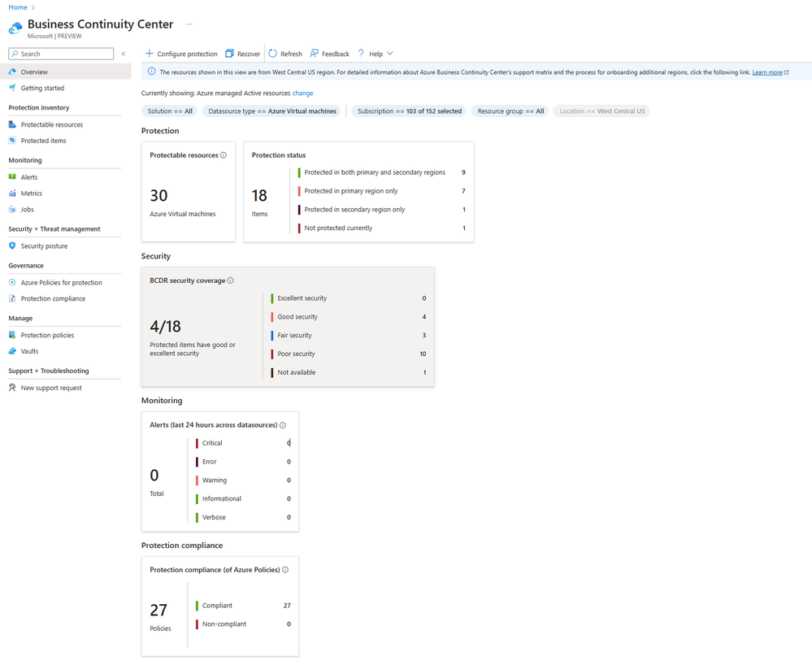The height and width of the screenshot is (665, 812).
Task: Click the 'Critical' alerts row
Action: 243,443
